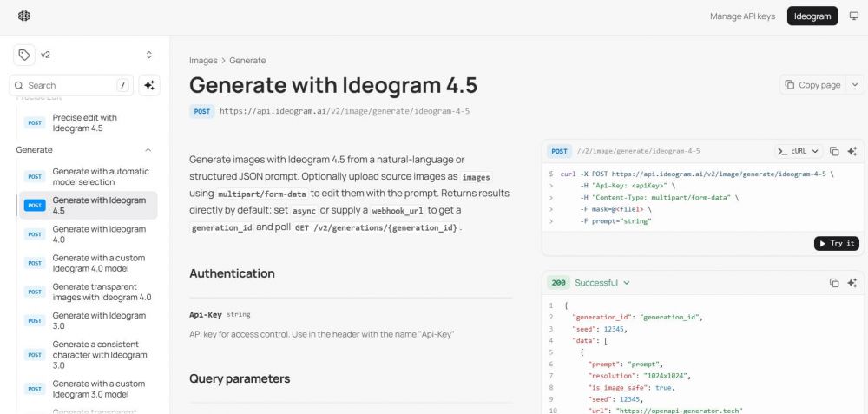Open Generate with a custom Ideogram 3.0 model
Viewport: 868px width, 414px height.
[x=88, y=389]
